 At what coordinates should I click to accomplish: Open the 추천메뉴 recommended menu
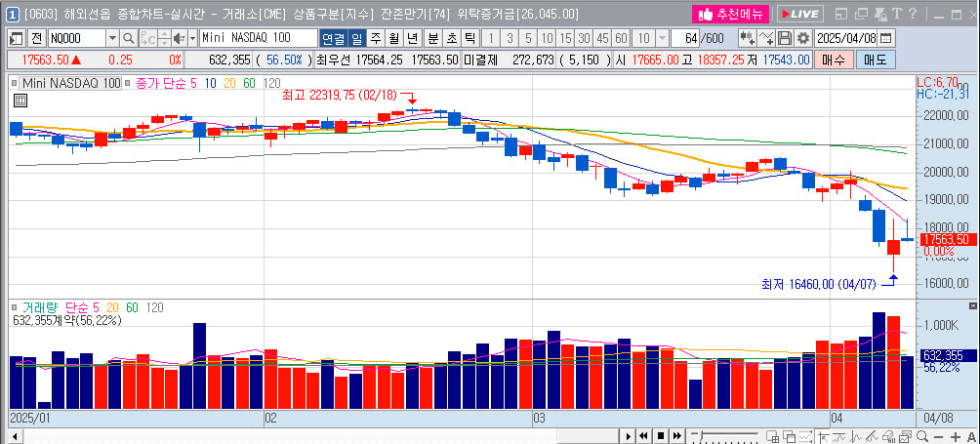coord(730,13)
